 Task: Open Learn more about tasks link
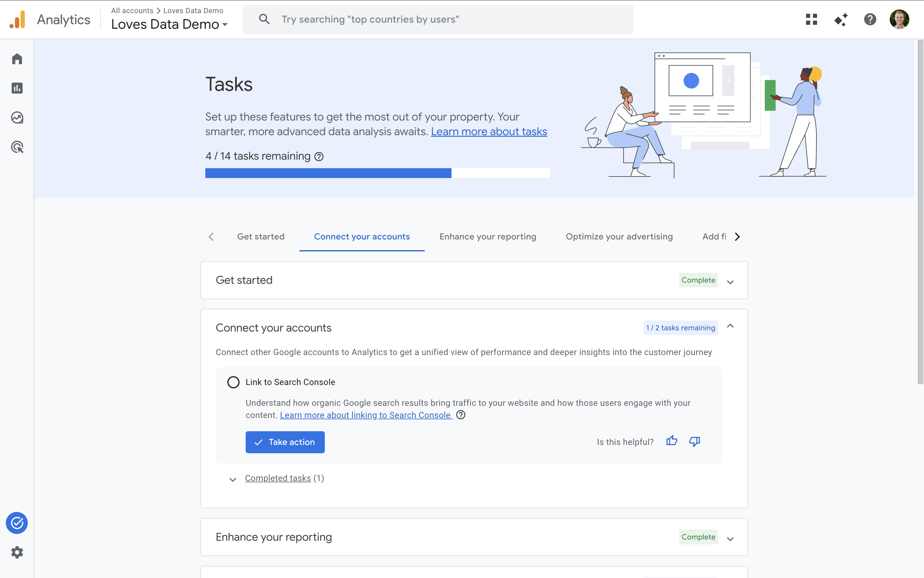click(x=489, y=132)
